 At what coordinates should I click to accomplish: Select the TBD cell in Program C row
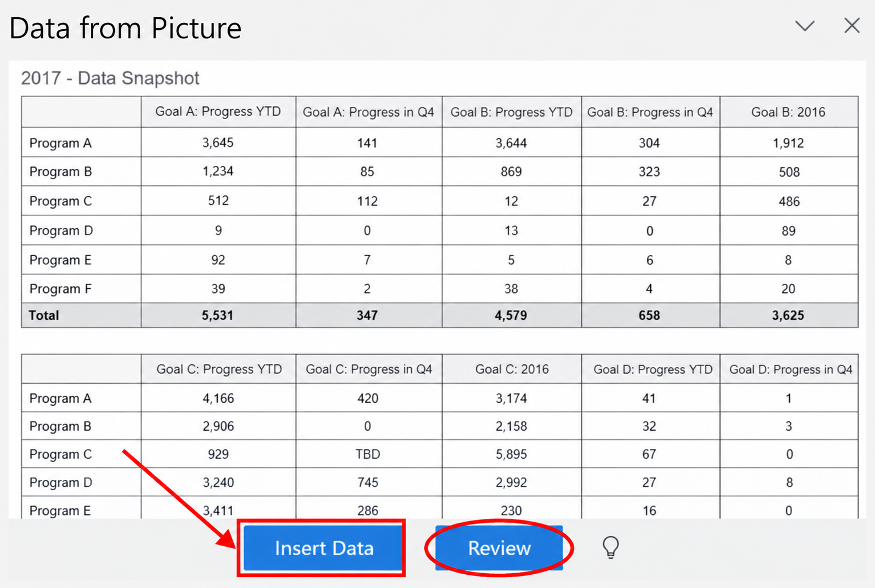[368, 454]
